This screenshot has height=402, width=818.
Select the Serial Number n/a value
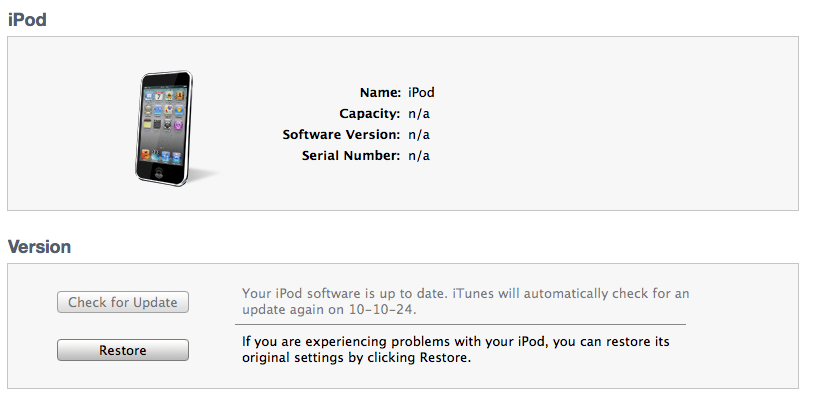[x=419, y=156]
